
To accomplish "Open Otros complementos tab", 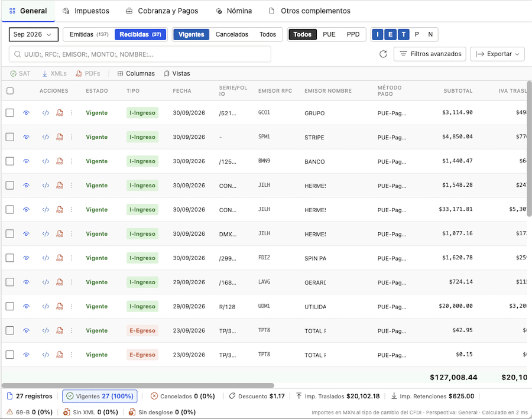I will click(x=309, y=11).
